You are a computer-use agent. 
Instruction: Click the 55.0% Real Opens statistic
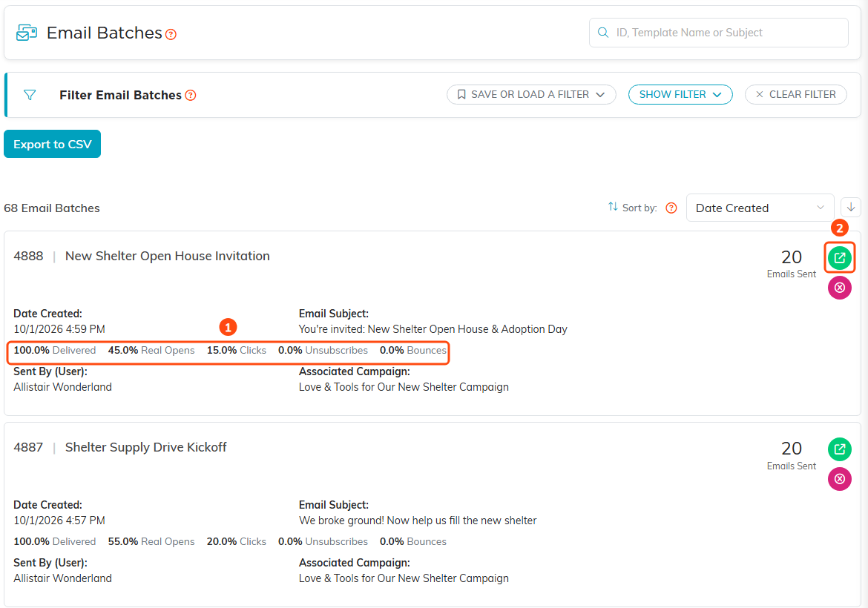coord(151,541)
